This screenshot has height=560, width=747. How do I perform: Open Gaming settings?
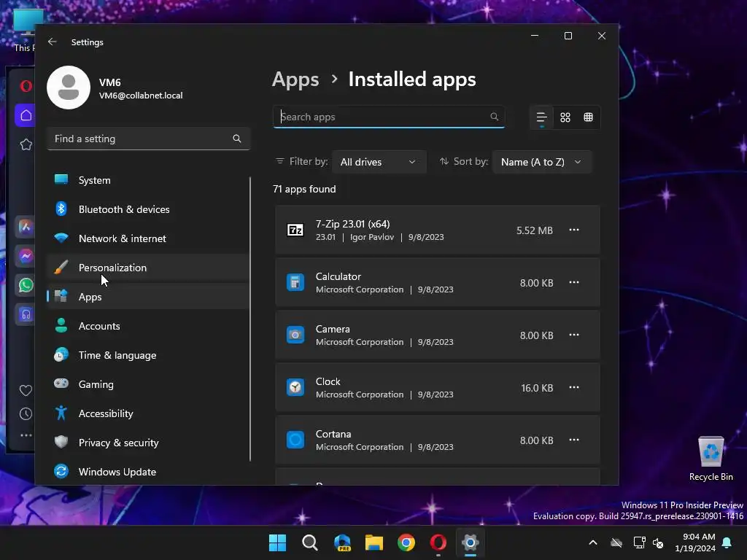click(147, 384)
